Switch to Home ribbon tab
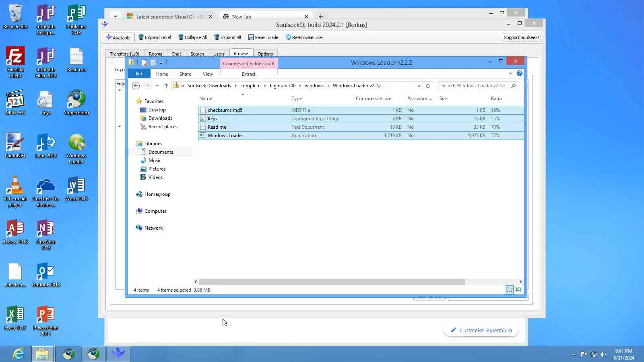The image size is (644, 362). pyautogui.click(x=162, y=74)
